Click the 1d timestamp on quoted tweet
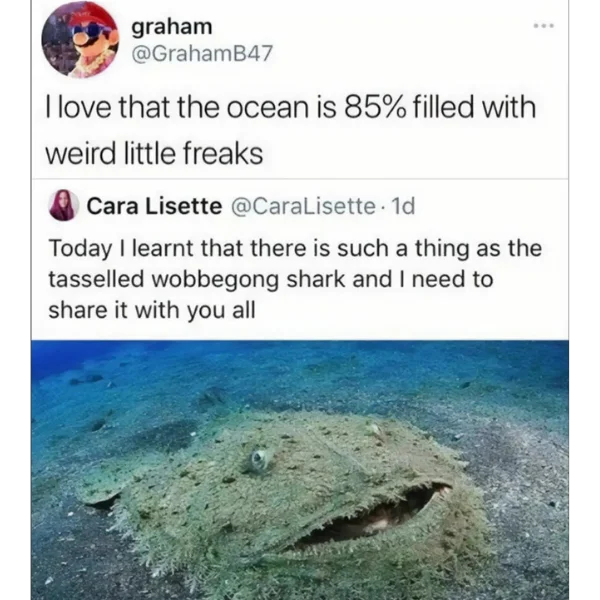Screen dimensions: 600x600 point(403,206)
